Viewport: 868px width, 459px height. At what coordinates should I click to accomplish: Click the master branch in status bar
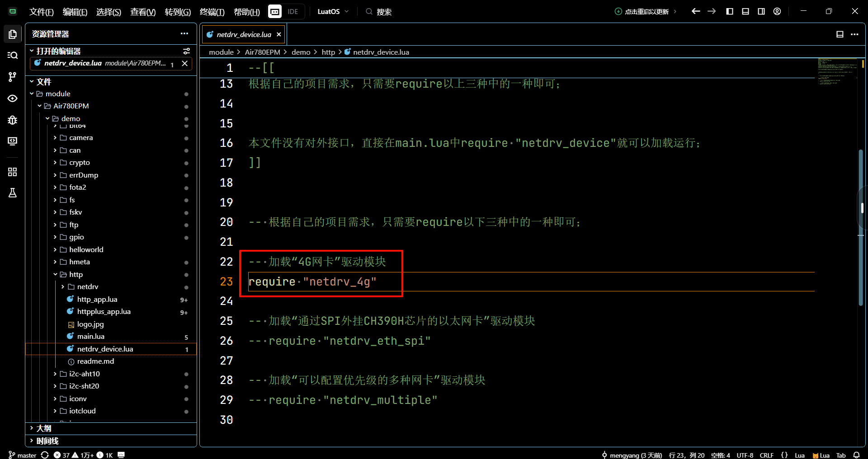pos(23,455)
